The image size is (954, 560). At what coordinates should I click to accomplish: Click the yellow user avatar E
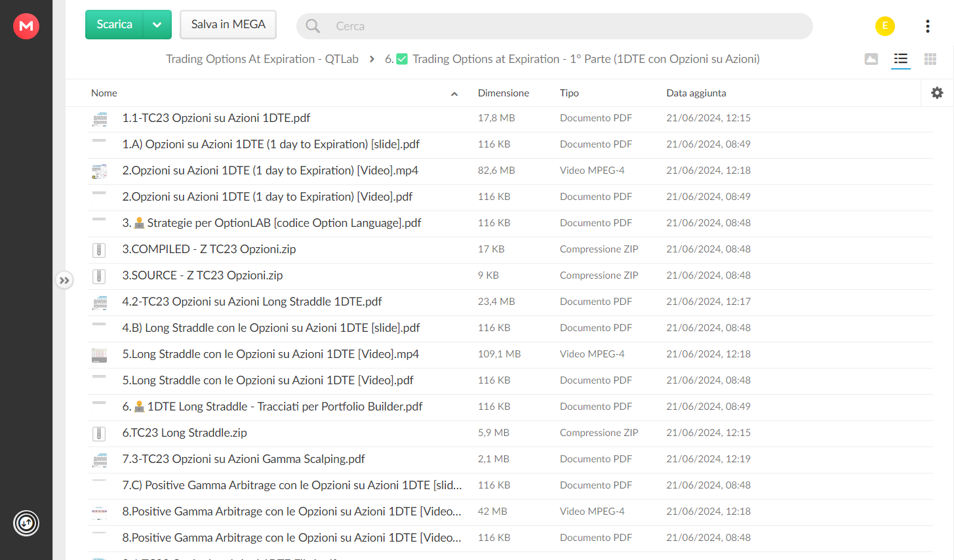pyautogui.click(x=885, y=26)
